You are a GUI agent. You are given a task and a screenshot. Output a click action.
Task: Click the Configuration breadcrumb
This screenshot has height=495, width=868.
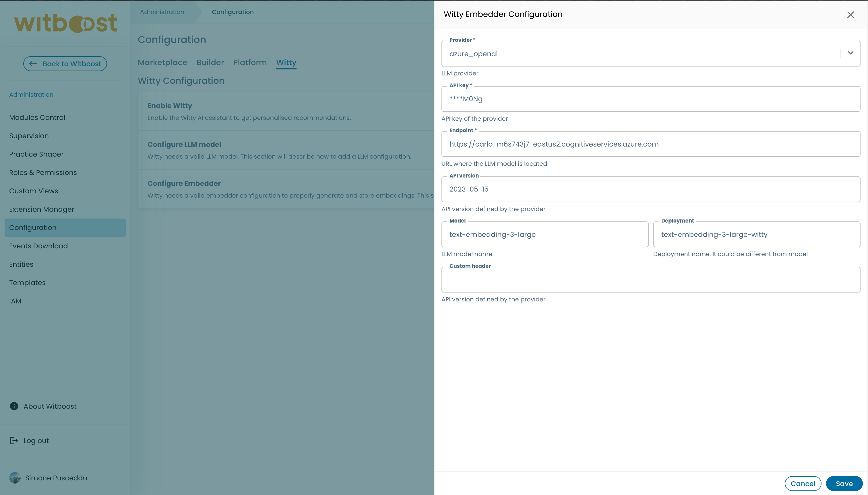click(233, 12)
